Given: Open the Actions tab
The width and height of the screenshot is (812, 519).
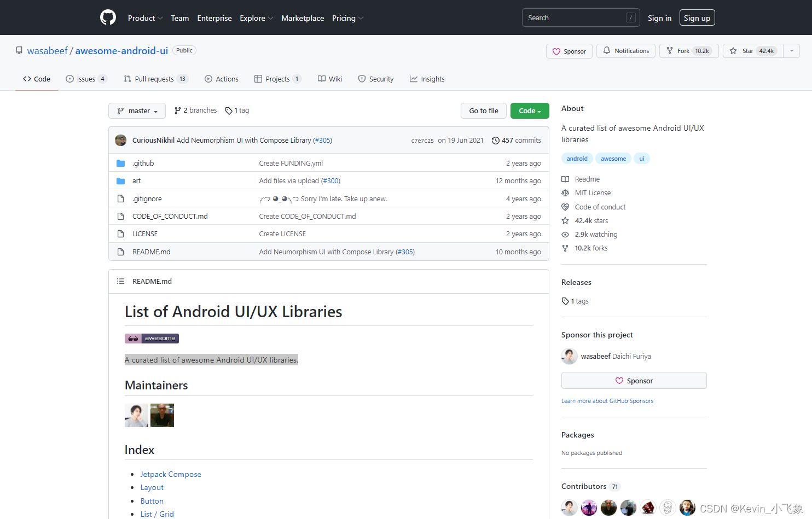Looking at the screenshot, I should [222, 79].
